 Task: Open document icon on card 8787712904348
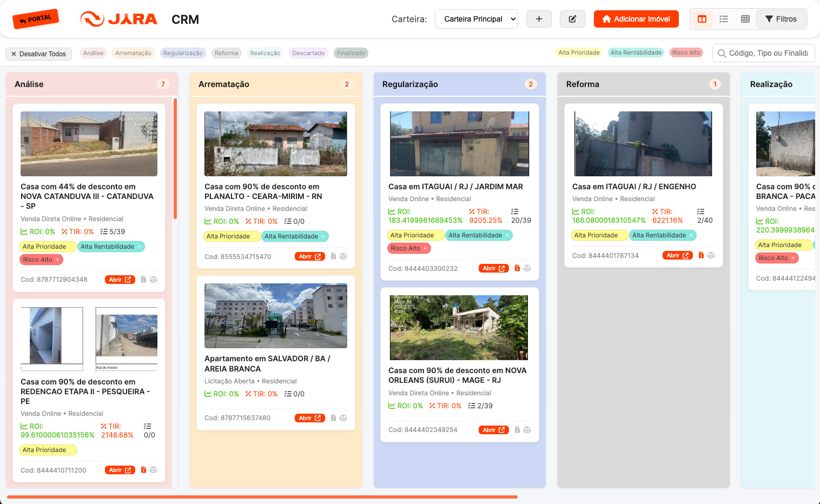click(x=143, y=280)
